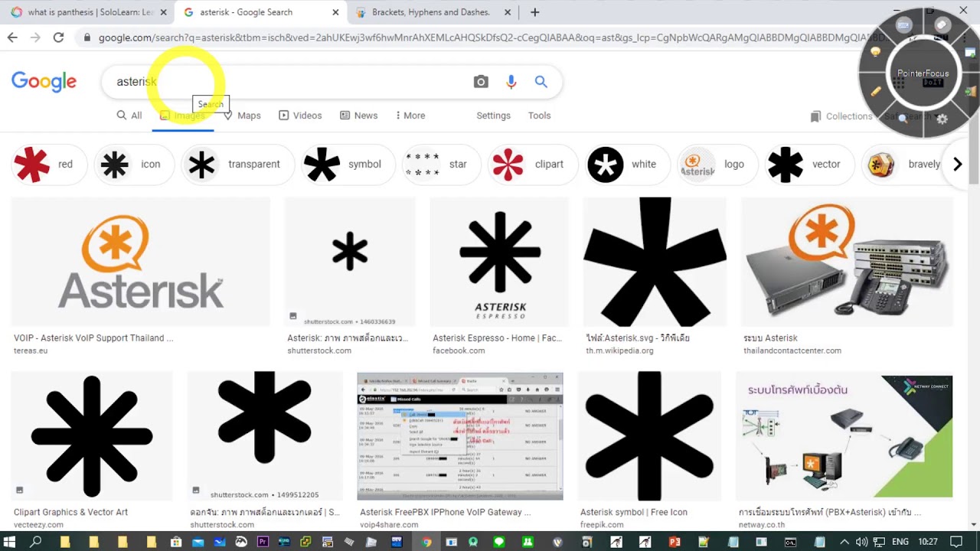Reload the current page

point(58,37)
